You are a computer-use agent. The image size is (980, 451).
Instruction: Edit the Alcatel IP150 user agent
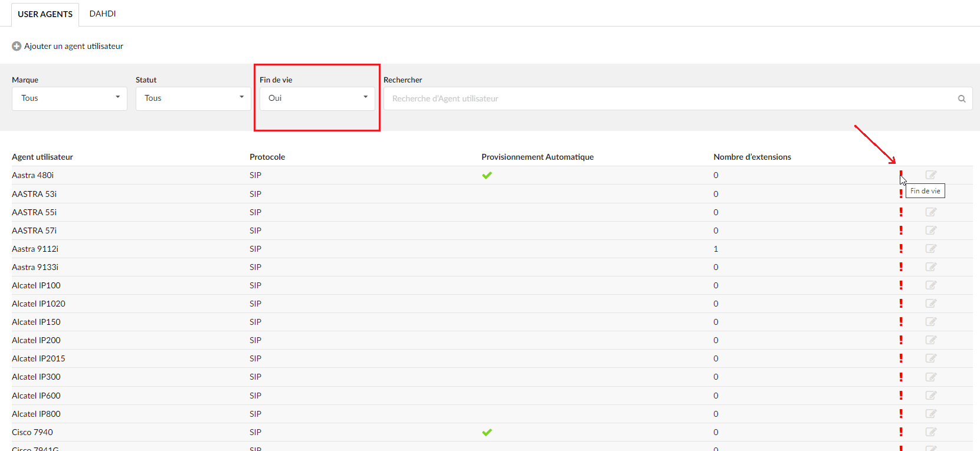pyautogui.click(x=931, y=321)
